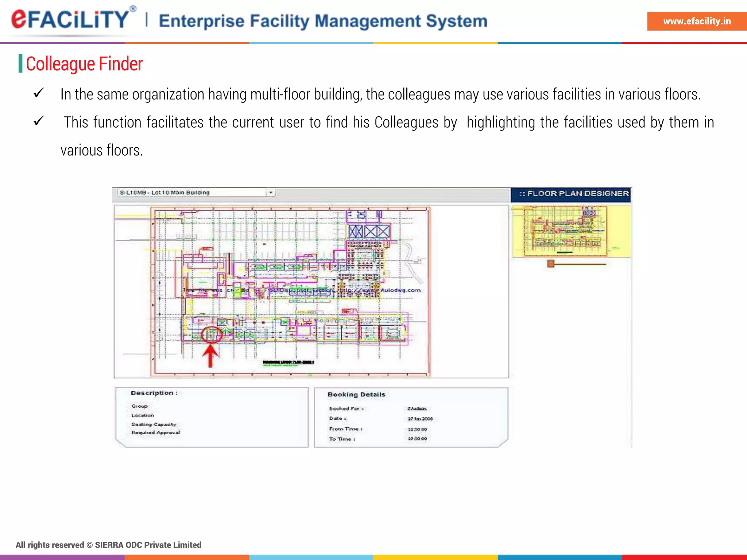Click the 'Description :' heading
Screen dimensions: 747x560
pos(154,393)
